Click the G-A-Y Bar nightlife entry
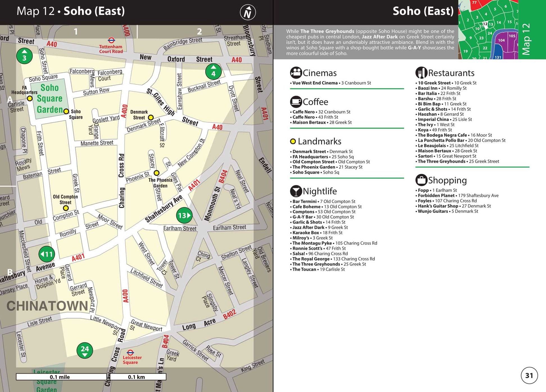The height and width of the screenshot is (392, 546). pos(322,217)
